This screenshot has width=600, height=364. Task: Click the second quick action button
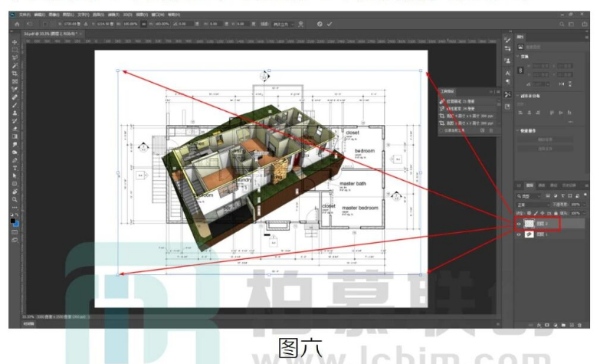545,149
